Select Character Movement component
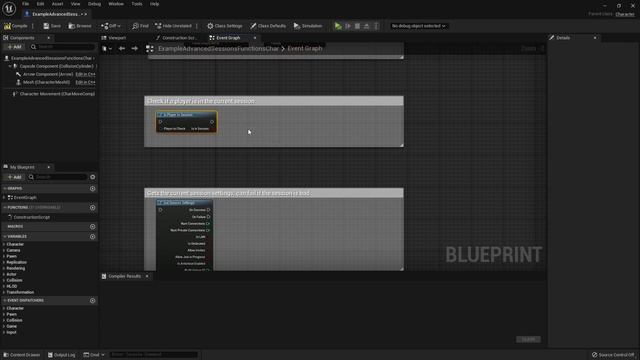 click(x=54, y=94)
